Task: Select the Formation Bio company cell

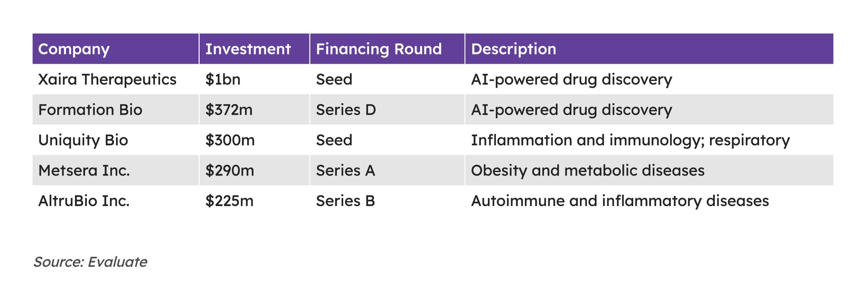Action: (x=90, y=110)
